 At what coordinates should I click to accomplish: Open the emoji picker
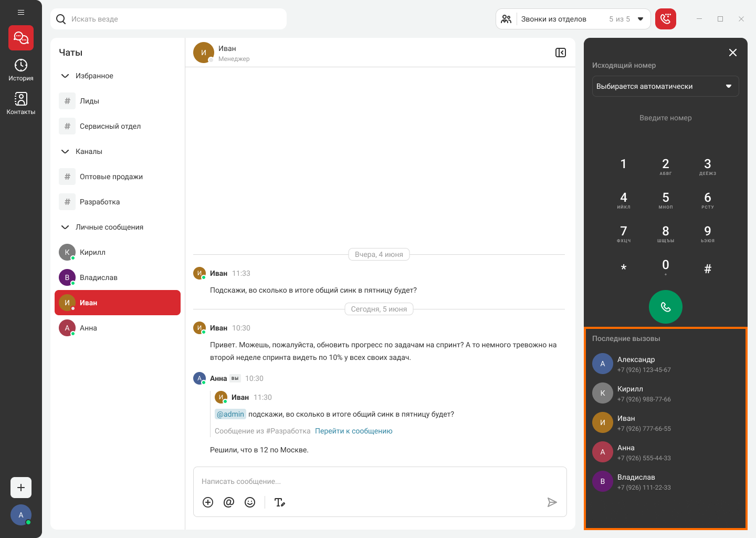250,502
